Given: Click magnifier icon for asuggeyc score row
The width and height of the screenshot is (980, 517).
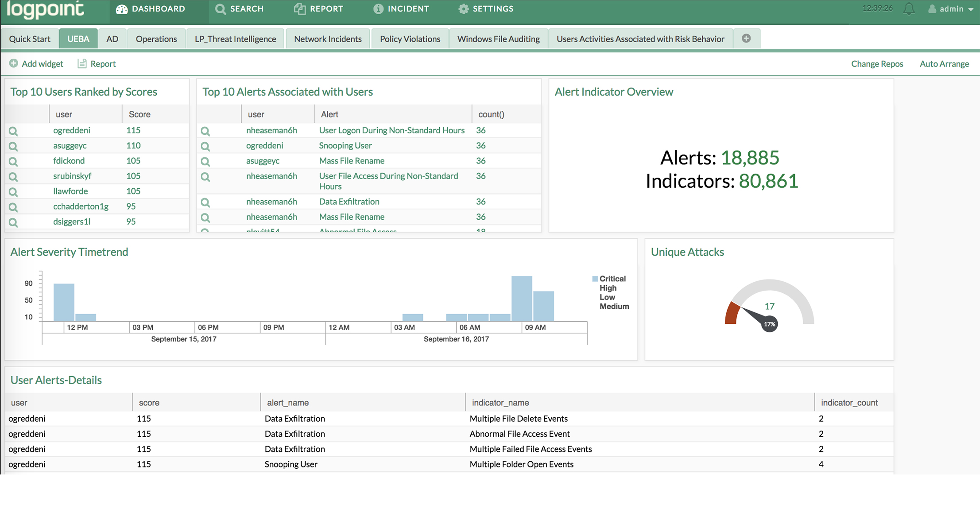Looking at the screenshot, I should (13, 146).
